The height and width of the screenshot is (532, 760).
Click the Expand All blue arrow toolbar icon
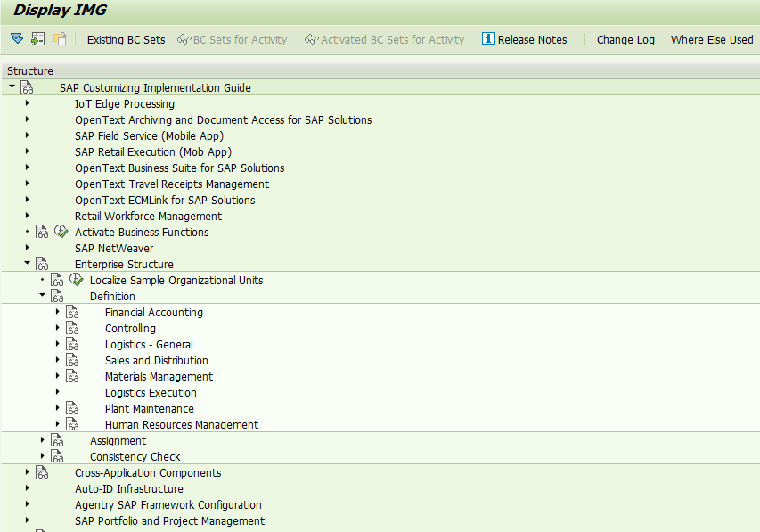point(17,39)
